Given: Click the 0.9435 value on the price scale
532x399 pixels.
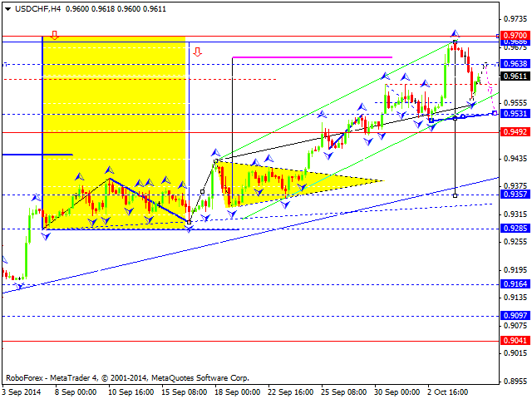Looking at the screenshot, I should click(515, 159).
